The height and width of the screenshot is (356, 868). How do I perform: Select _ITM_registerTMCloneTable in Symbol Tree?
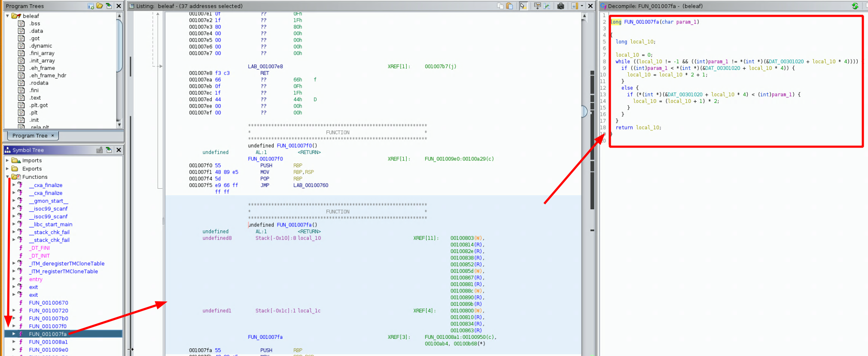click(x=64, y=272)
